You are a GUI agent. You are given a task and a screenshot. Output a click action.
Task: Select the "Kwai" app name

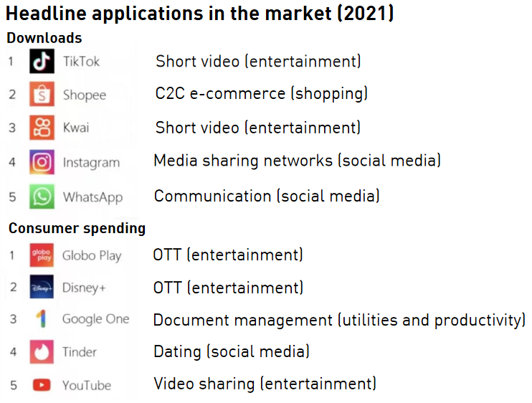pyautogui.click(x=76, y=128)
